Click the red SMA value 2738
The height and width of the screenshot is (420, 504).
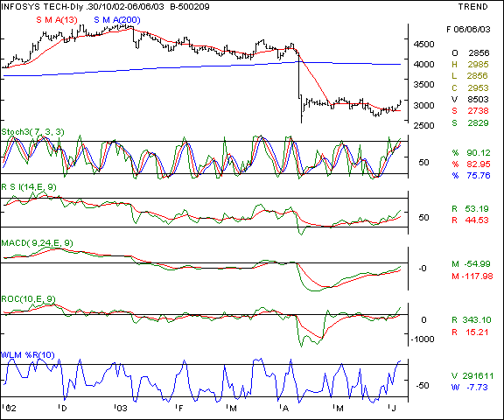[x=478, y=111]
